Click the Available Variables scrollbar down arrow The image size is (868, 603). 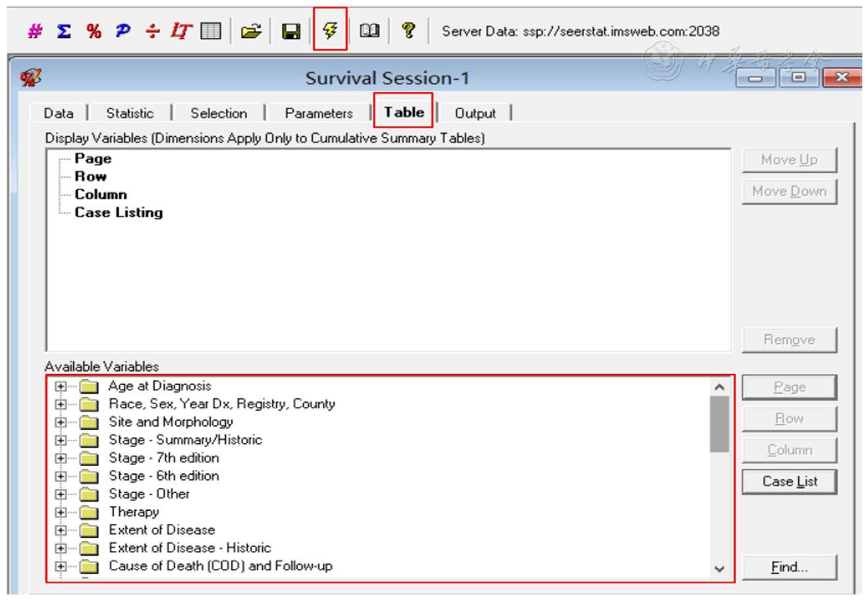pyautogui.click(x=719, y=569)
